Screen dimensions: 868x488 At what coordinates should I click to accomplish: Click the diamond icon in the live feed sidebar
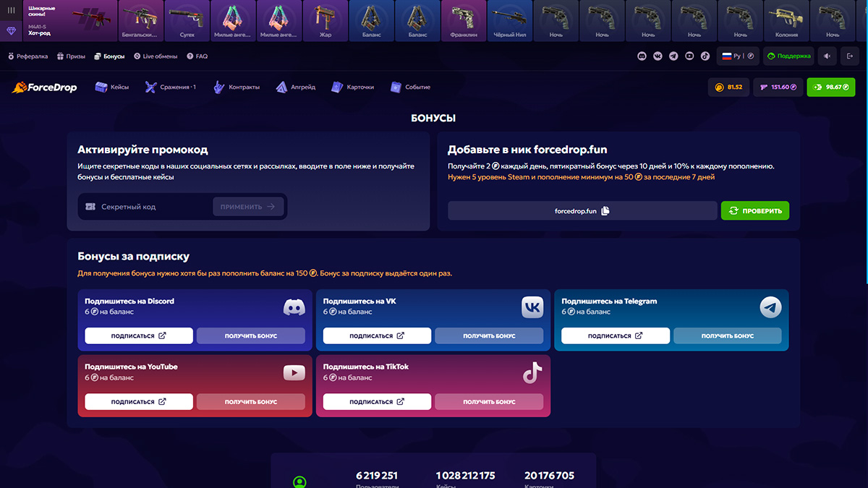pyautogui.click(x=11, y=30)
